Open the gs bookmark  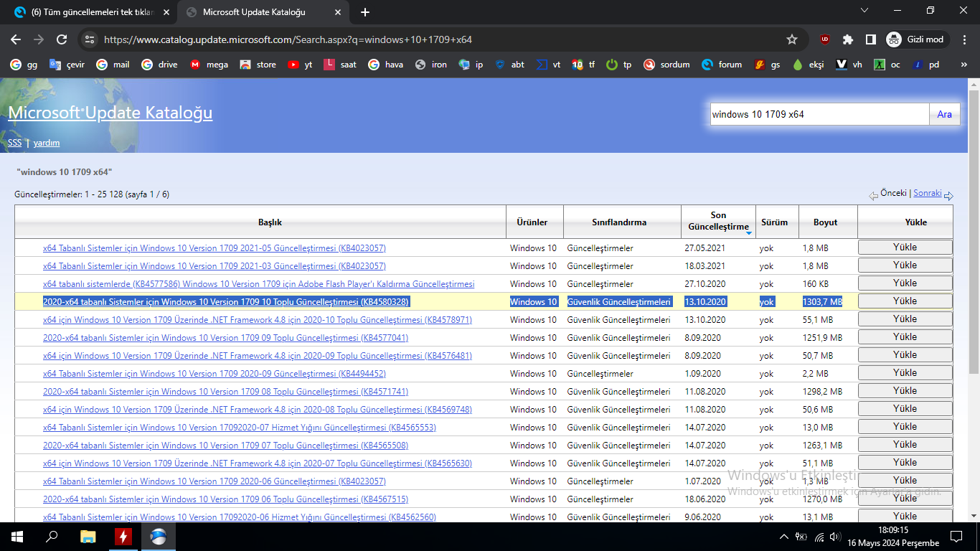[768, 65]
